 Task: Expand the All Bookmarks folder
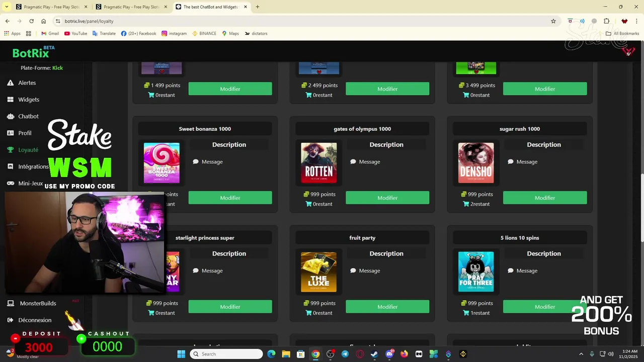click(622, 34)
